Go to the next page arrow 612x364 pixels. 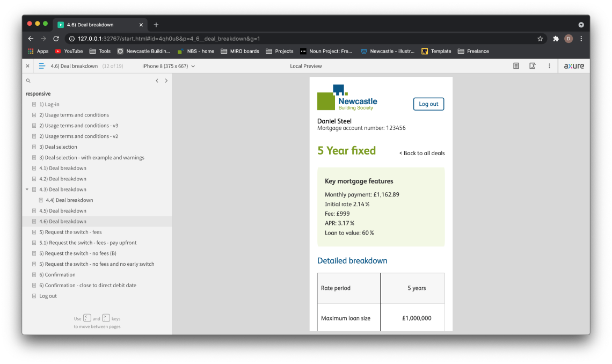(166, 81)
